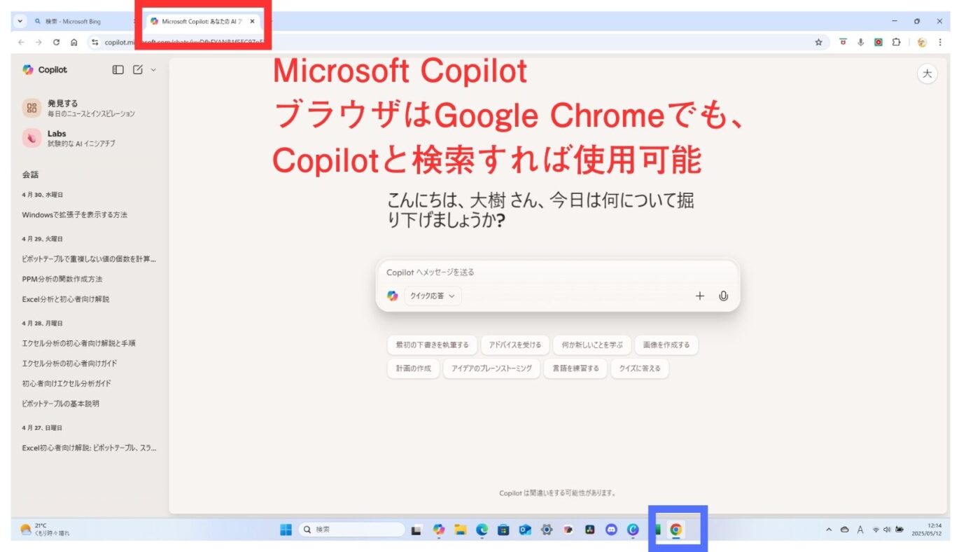Select suggestion 'アドバイスを受ける'

click(x=515, y=345)
